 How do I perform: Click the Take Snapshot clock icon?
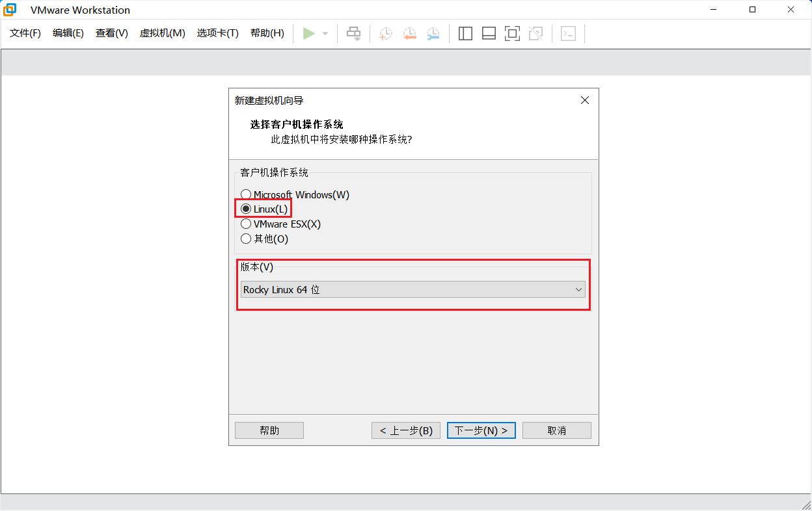(x=386, y=34)
